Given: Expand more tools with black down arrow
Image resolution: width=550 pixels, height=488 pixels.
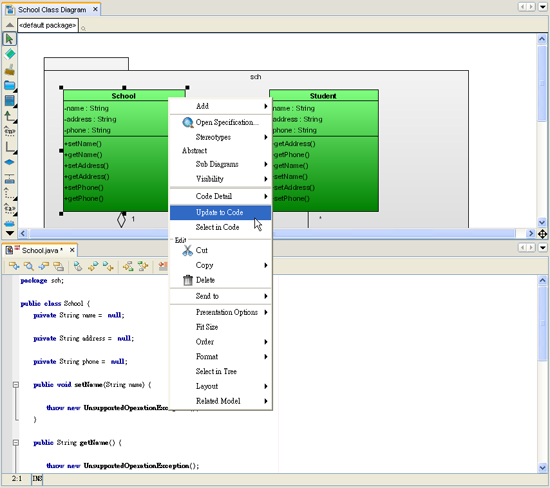Looking at the screenshot, I should point(10,233).
